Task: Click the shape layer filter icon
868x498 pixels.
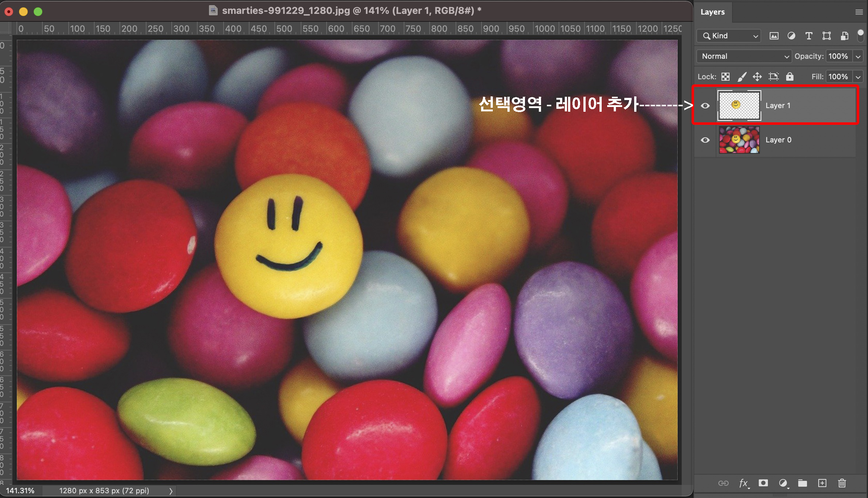Action: click(826, 36)
